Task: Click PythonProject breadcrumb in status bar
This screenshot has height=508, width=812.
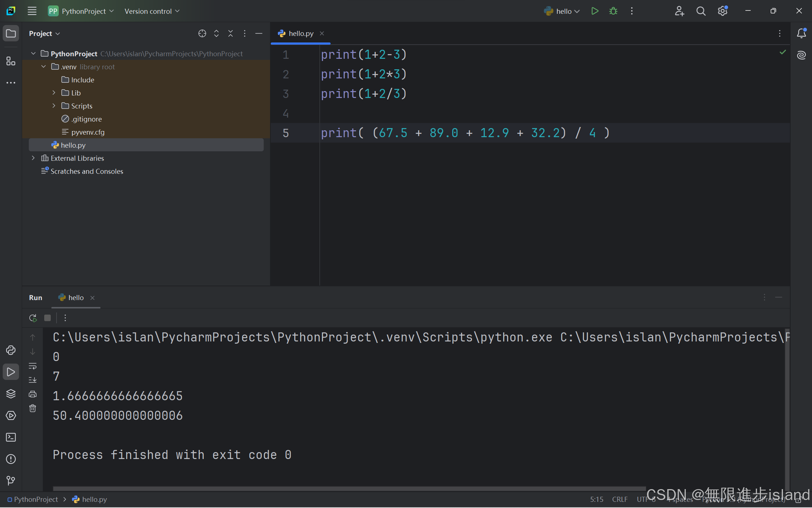Action: [36, 499]
